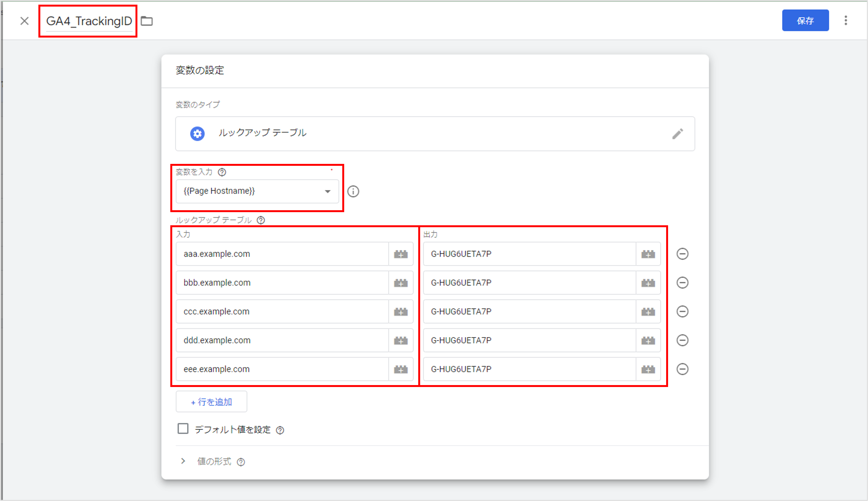Open the {{Page Hostname}} input variable dropdown

coord(257,191)
